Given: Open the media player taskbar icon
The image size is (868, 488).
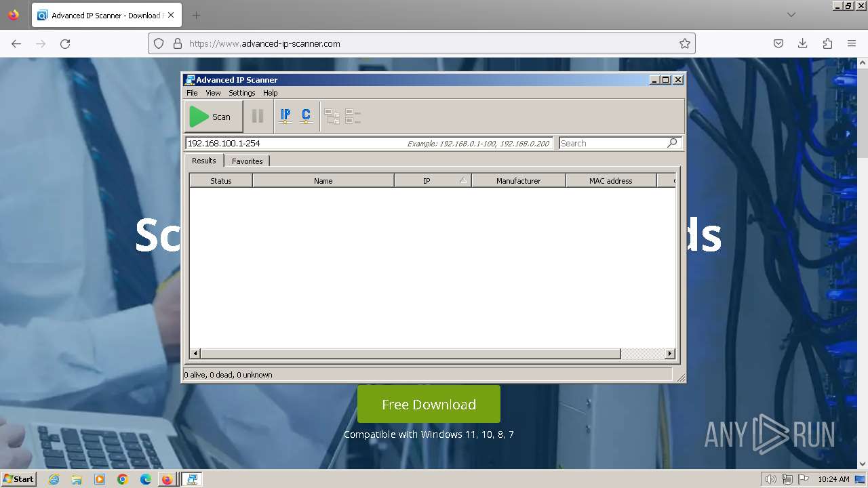Looking at the screenshot, I should pyautogui.click(x=100, y=479).
